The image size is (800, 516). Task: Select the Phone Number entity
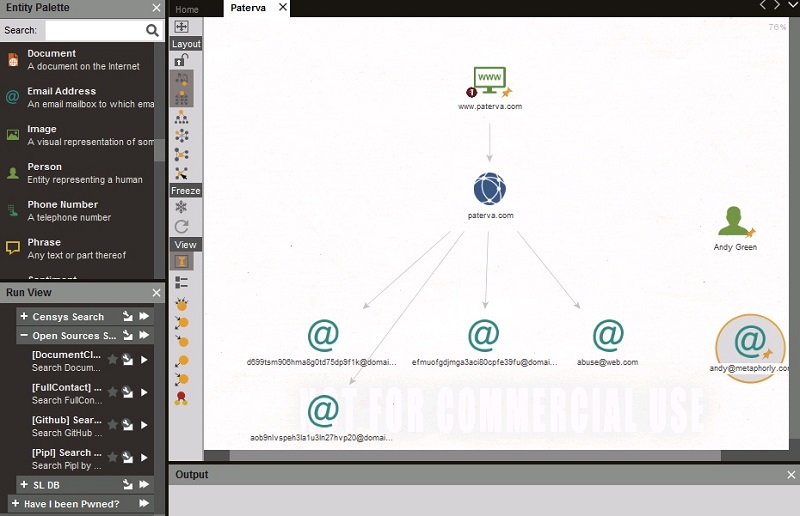[77, 211]
